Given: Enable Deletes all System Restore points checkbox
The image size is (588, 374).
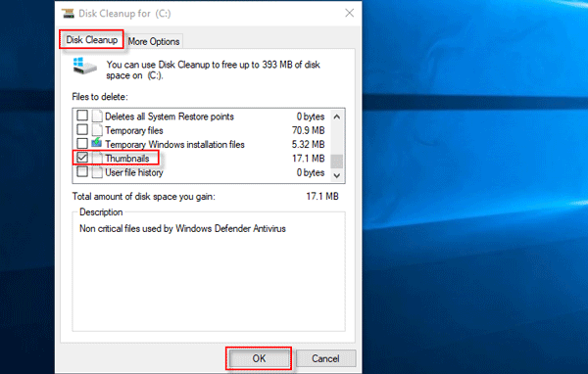Looking at the screenshot, I should [82, 116].
